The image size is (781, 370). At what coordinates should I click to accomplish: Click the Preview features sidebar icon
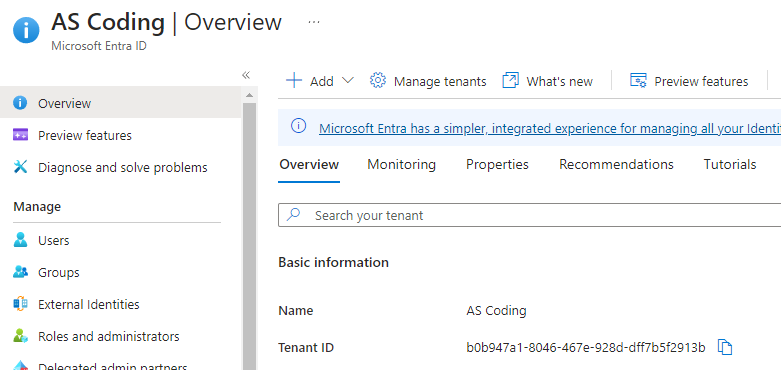click(20, 135)
